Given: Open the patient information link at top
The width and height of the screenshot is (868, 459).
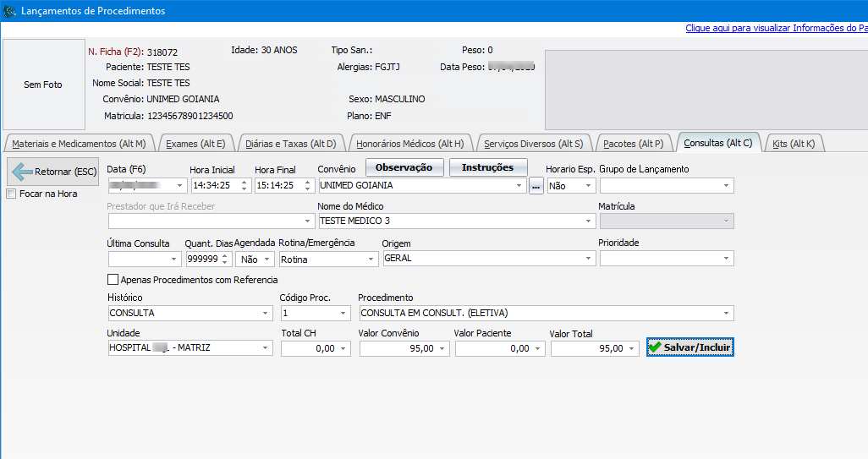Looking at the screenshot, I should [x=776, y=28].
